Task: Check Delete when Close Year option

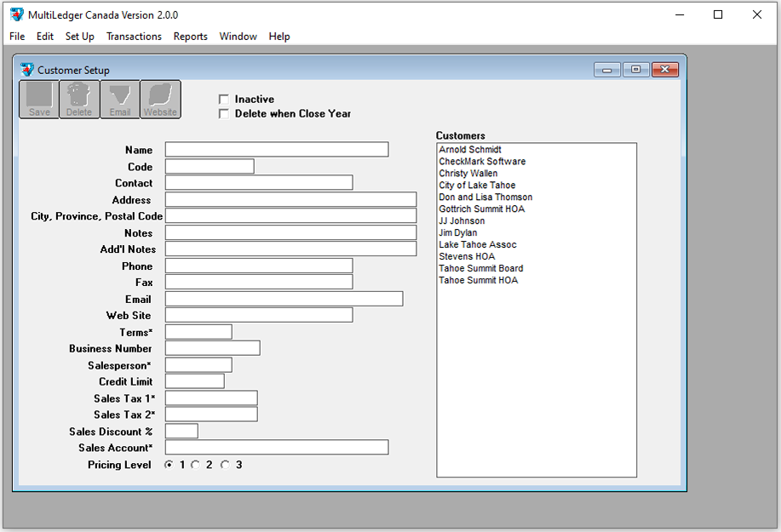Action: click(x=224, y=114)
